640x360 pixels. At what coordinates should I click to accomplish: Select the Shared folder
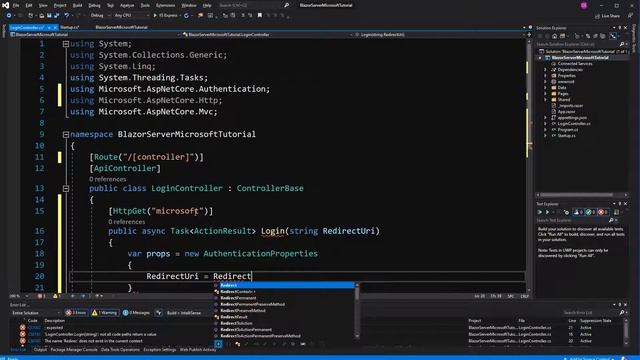point(564,100)
